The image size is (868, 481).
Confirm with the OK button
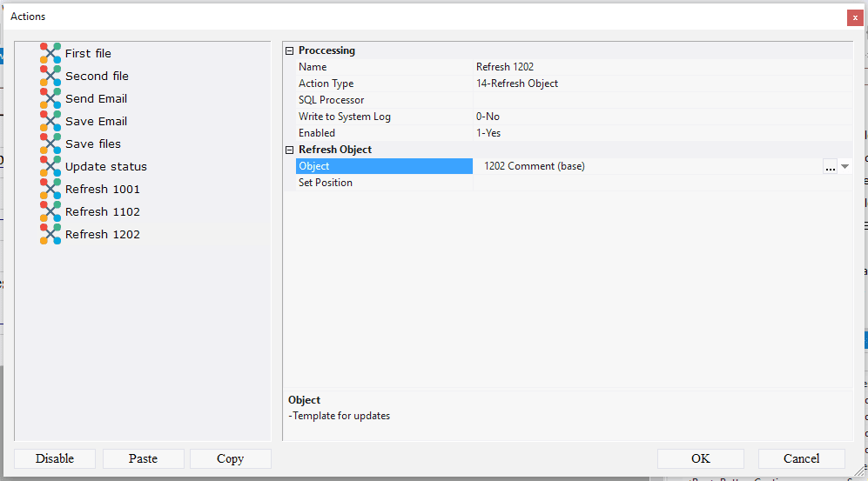(x=700, y=458)
